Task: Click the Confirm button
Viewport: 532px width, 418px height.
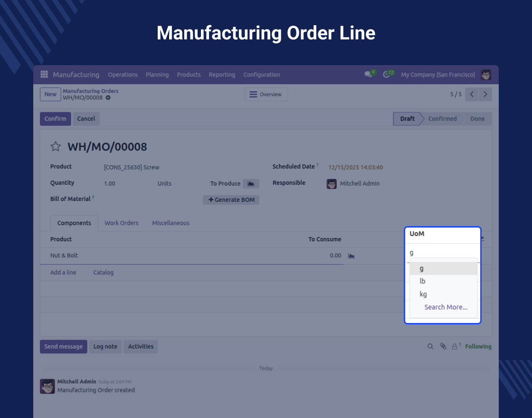Action: click(x=55, y=119)
